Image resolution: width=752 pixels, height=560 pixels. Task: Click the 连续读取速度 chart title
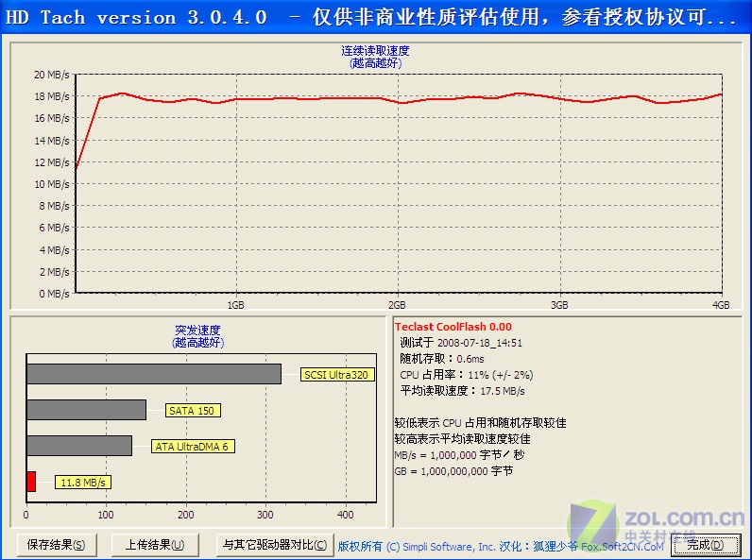pyautogui.click(x=375, y=51)
